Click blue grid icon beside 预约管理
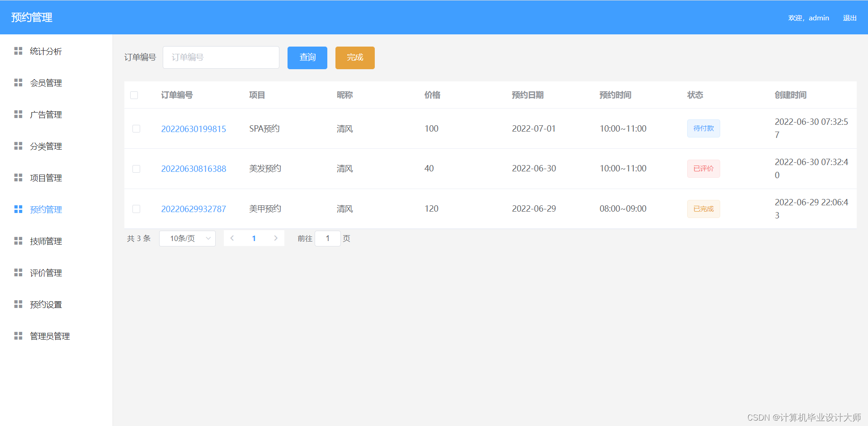This screenshot has width=868, height=426. click(18, 209)
